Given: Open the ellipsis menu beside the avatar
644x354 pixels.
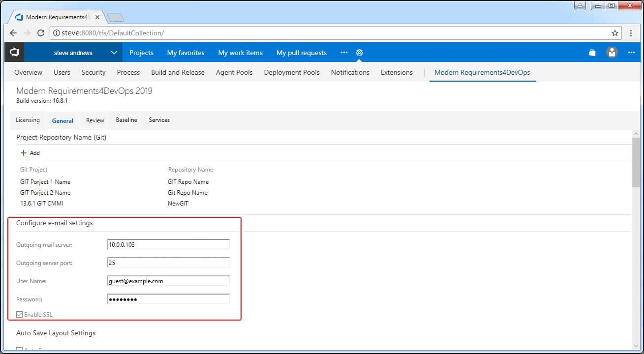Looking at the screenshot, I should tap(631, 53).
